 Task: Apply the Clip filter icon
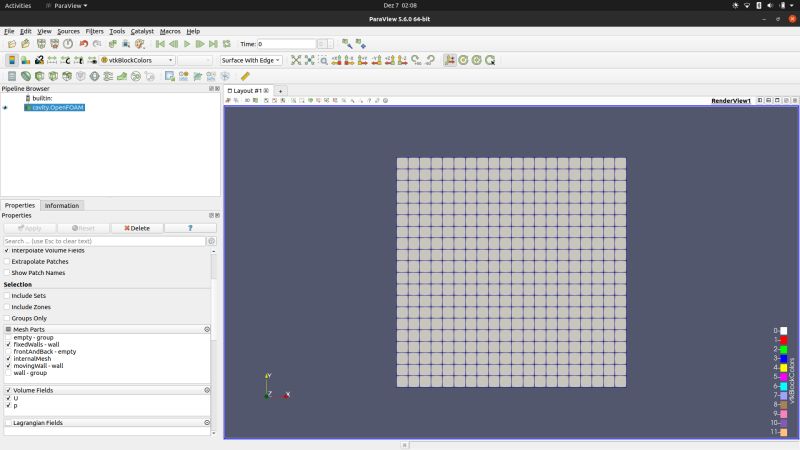click(x=39, y=77)
